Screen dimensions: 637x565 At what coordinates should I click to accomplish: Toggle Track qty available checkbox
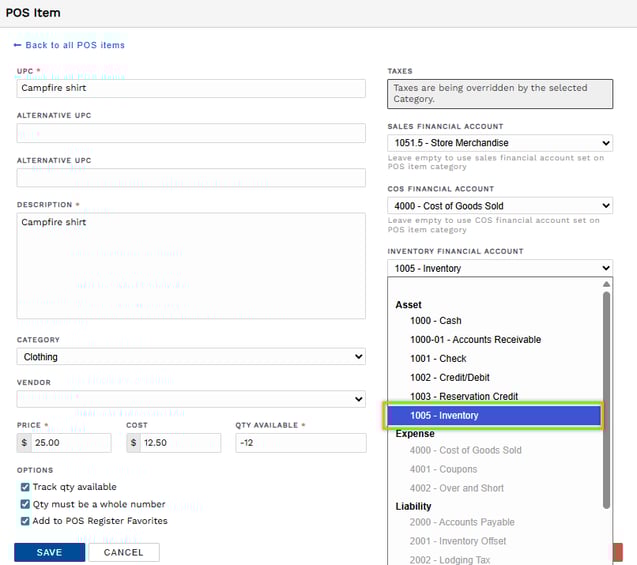[x=25, y=487]
